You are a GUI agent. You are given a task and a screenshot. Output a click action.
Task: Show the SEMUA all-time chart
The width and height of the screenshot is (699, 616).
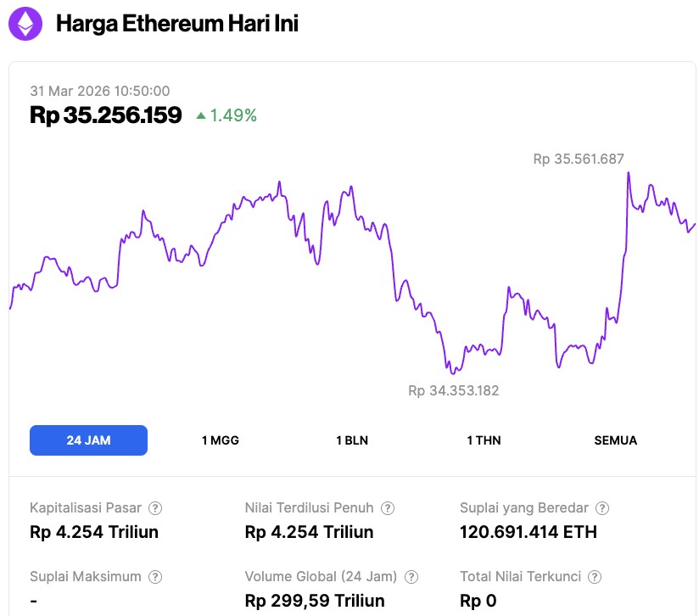[615, 440]
